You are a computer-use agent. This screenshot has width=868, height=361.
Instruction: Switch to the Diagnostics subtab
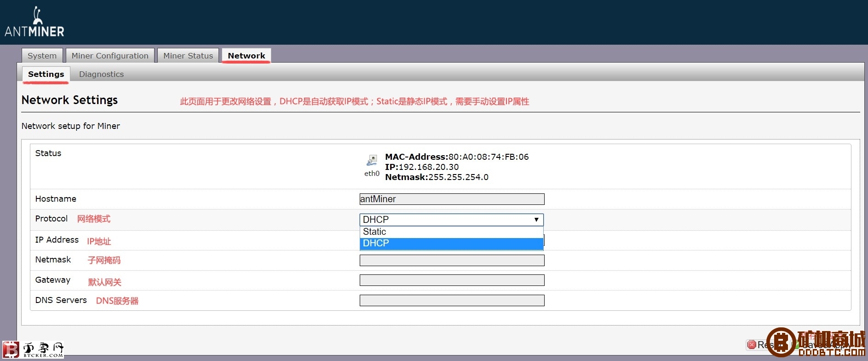click(x=101, y=74)
